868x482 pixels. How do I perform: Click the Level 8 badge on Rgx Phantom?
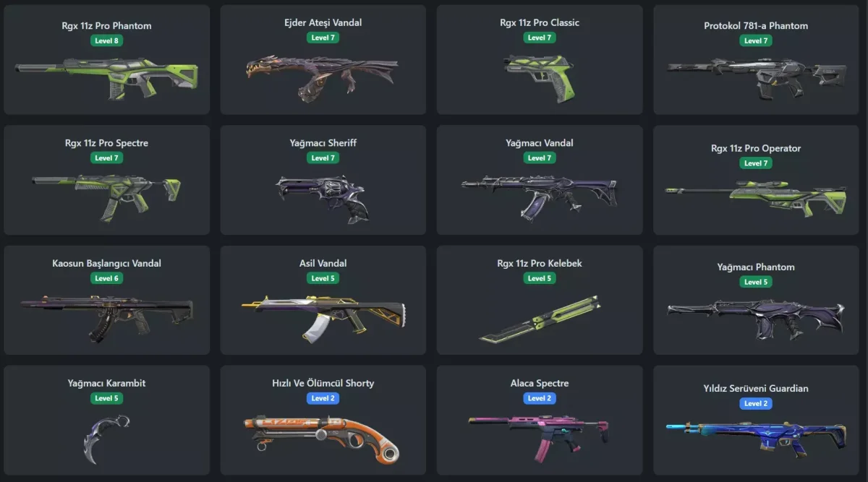(x=106, y=40)
